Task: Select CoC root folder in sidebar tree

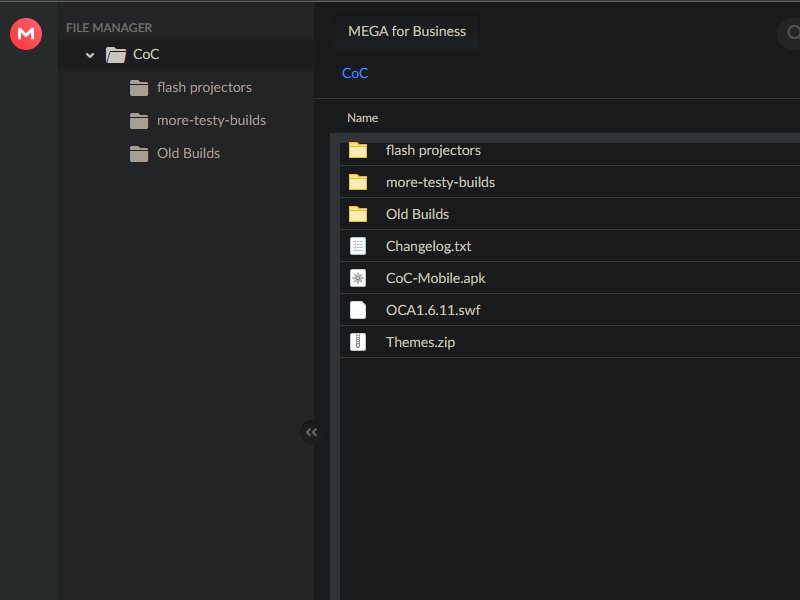Action: [x=146, y=55]
